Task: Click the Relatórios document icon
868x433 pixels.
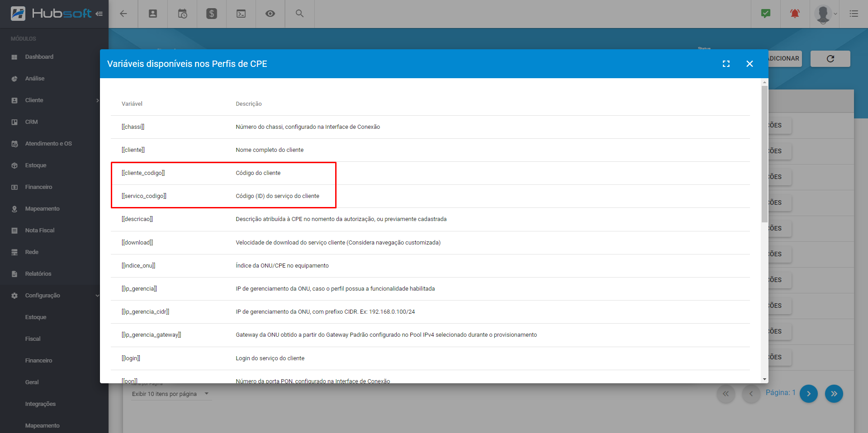Action: point(14,274)
